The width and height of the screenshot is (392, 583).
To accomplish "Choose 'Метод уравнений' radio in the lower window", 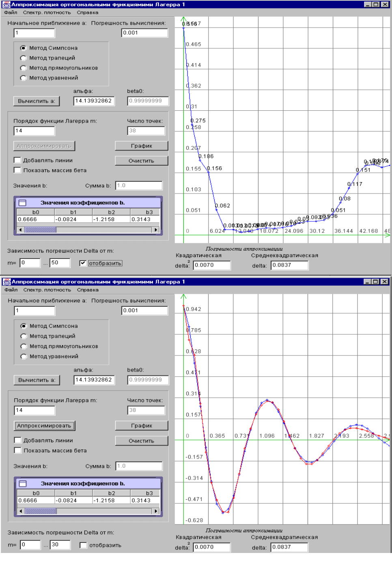I will (x=24, y=357).
